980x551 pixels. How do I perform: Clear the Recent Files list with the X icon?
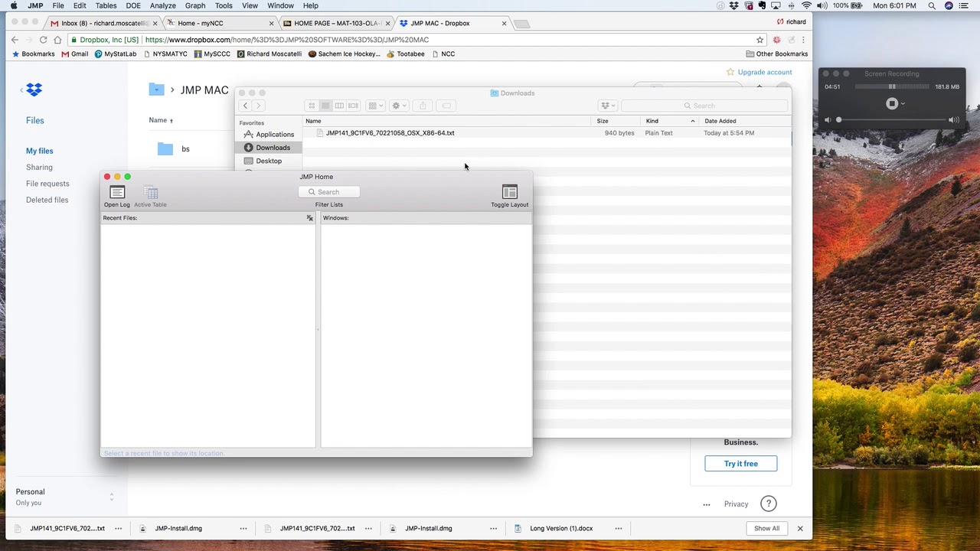[309, 217]
